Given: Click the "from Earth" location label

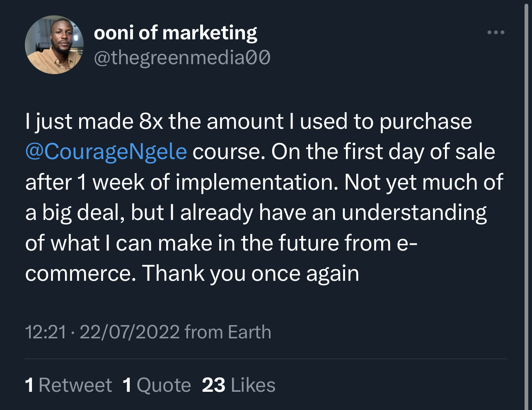Looking at the screenshot, I should [228, 332].
